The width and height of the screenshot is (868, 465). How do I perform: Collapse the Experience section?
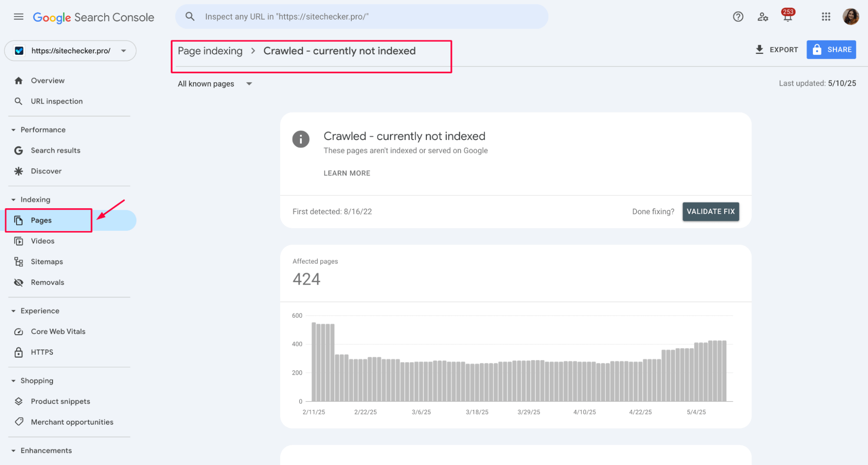tap(13, 311)
